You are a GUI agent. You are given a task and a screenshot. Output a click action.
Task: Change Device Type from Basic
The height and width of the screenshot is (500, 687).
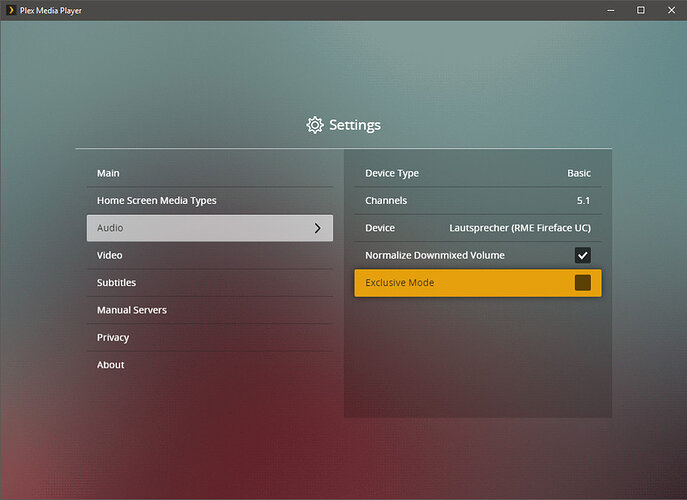pyautogui.click(x=478, y=173)
